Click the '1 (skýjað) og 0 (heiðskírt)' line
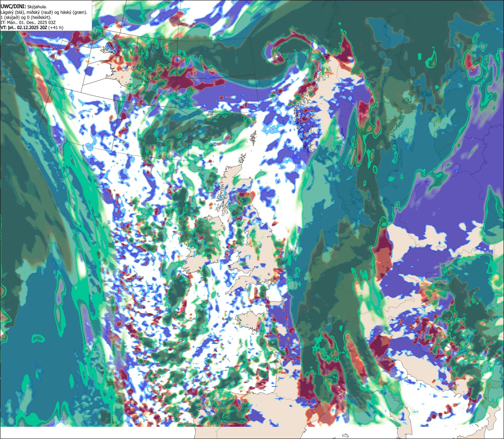 coord(26,17)
